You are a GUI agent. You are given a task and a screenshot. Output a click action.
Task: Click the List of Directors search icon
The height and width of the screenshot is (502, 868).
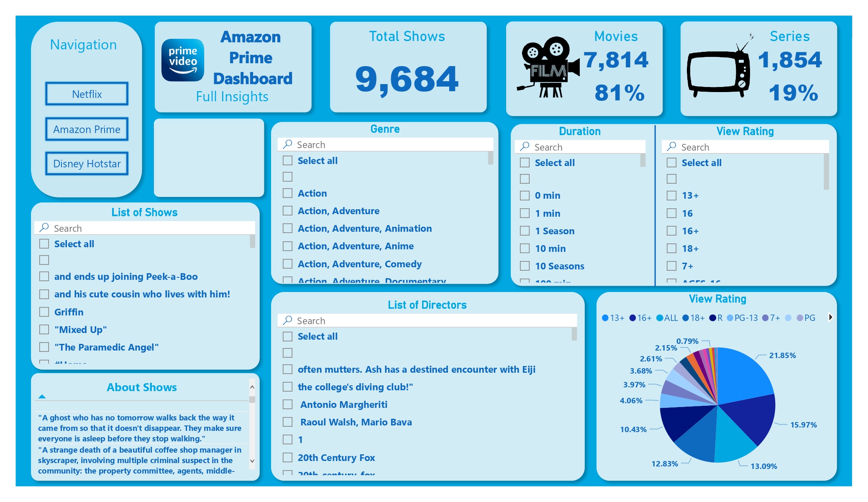pyautogui.click(x=287, y=320)
